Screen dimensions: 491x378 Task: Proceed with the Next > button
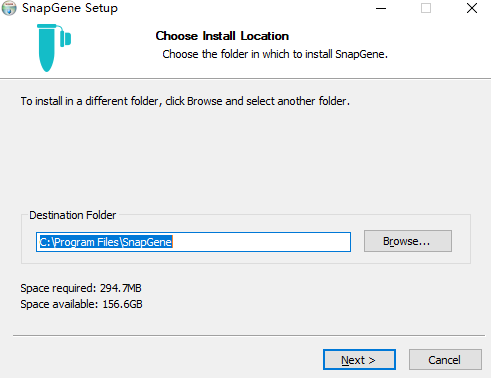pyautogui.click(x=359, y=360)
